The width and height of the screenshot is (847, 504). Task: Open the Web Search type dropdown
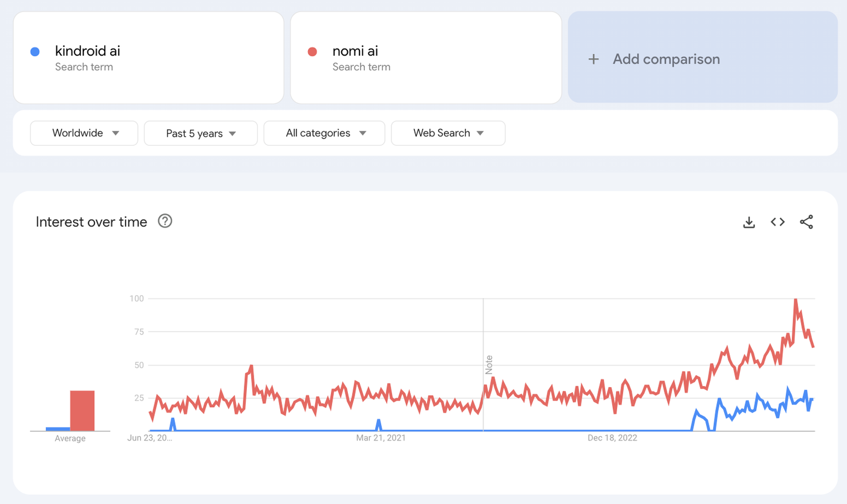(448, 133)
